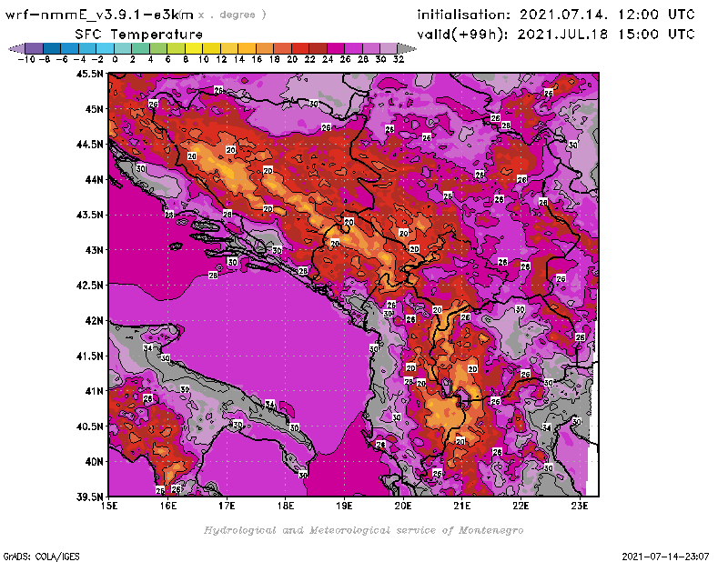
Task: Pick the lilac swatch between 30 and 32
Action: point(389,48)
